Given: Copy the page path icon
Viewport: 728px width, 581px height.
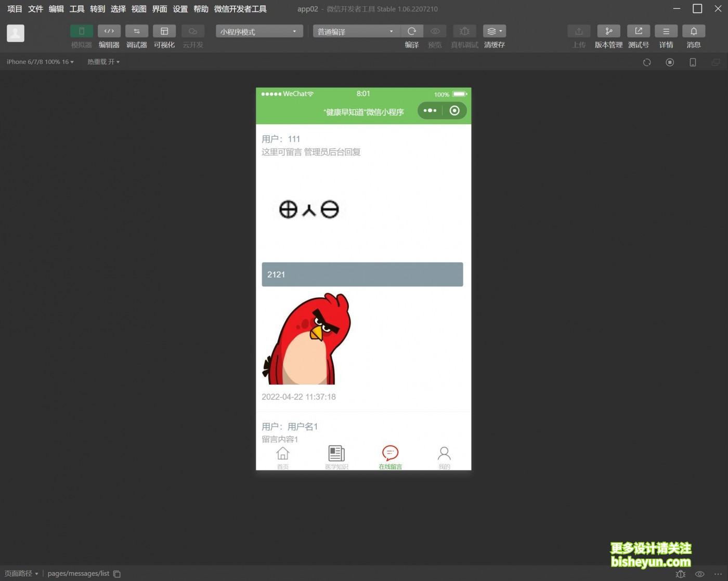Looking at the screenshot, I should [117, 574].
